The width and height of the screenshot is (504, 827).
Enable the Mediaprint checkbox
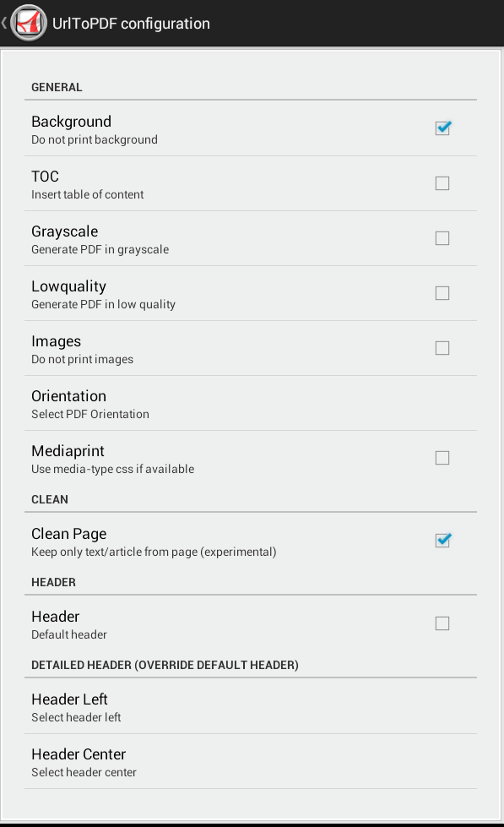click(x=442, y=458)
